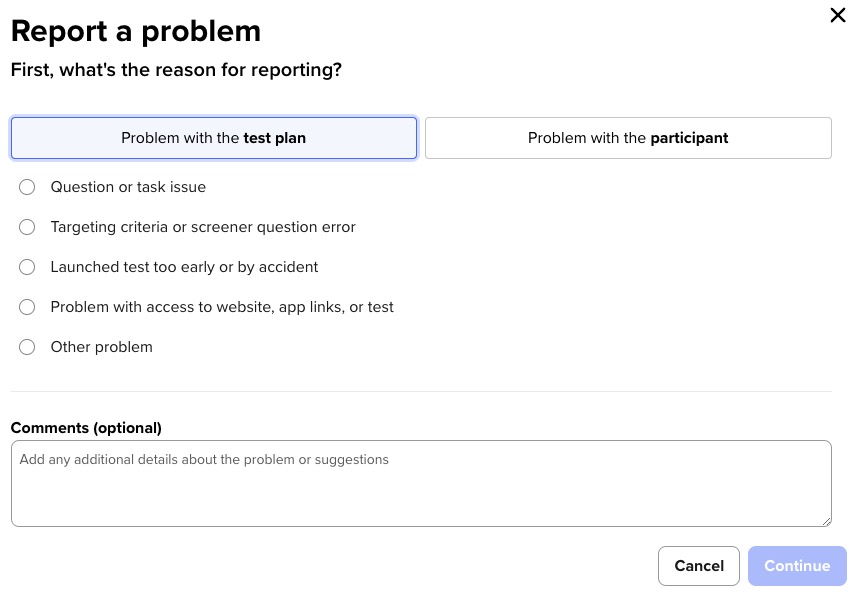861x604 pixels.
Task: Select Targeting criteria or screener error radio circle
Action: 27,227
